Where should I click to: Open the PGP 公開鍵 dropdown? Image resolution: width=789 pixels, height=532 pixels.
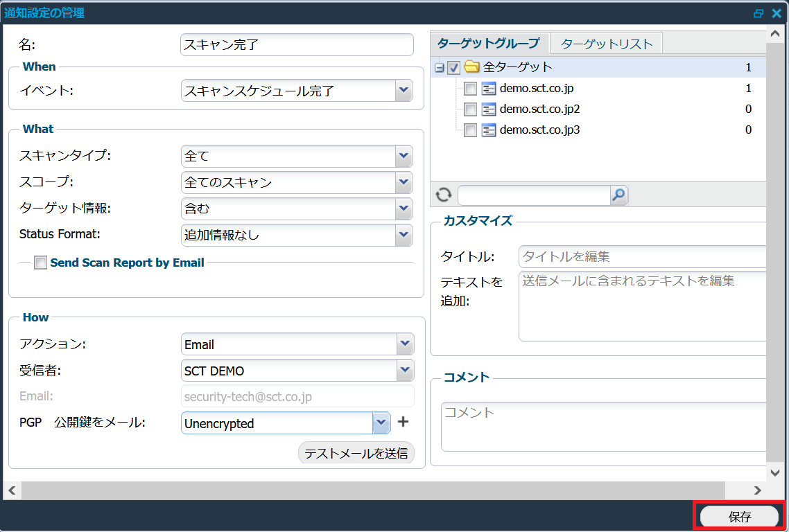click(381, 423)
